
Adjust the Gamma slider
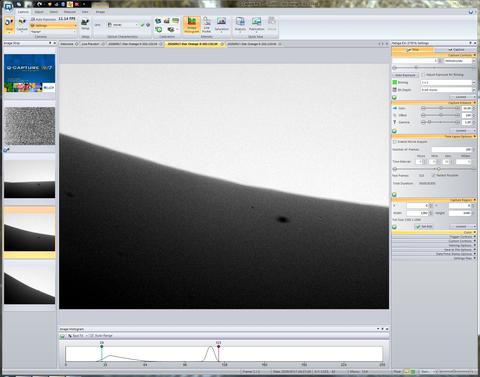click(440, 122)
